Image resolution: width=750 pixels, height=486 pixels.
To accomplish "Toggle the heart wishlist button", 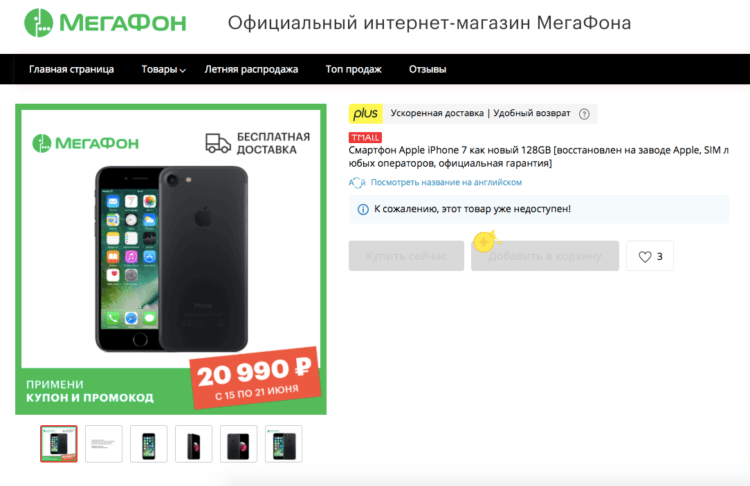I will [650, 256].
